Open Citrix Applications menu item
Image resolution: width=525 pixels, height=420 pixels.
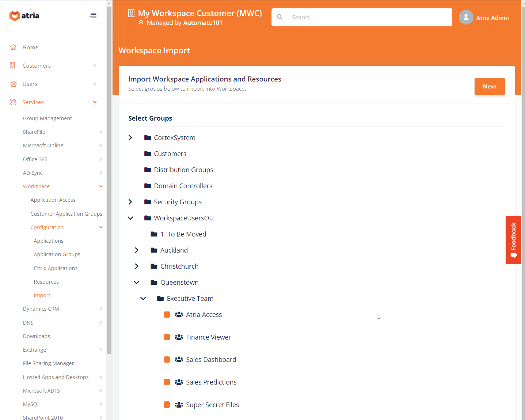pyautogui.click(x=56, y=268)
